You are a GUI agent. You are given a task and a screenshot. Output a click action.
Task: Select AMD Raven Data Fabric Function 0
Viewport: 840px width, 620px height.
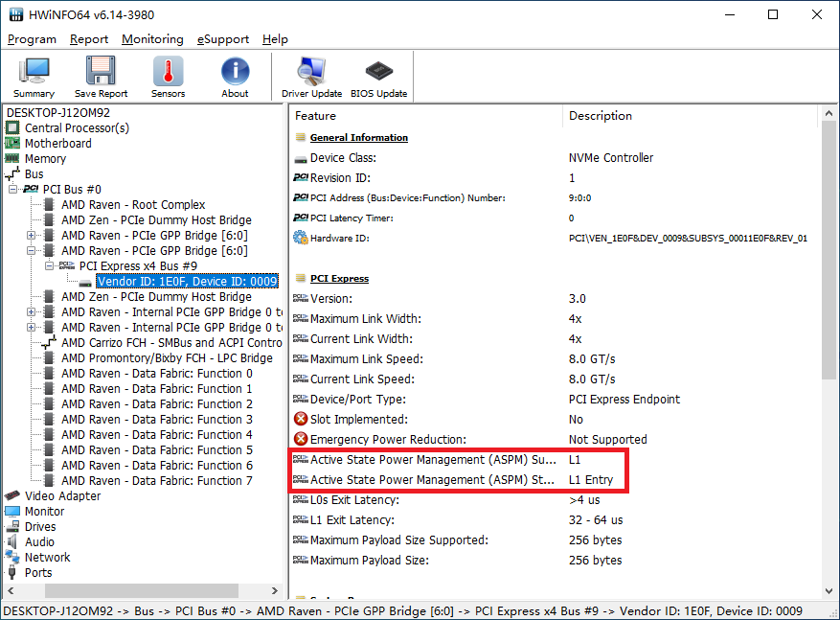tap(157, 374)
